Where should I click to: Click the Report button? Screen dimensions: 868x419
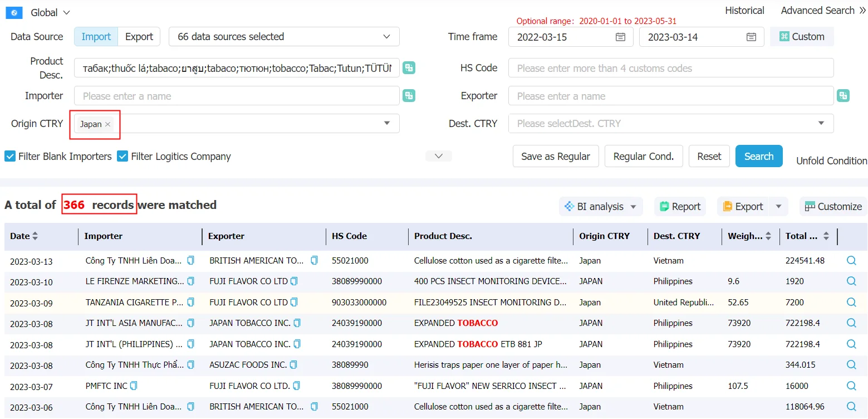680,207
